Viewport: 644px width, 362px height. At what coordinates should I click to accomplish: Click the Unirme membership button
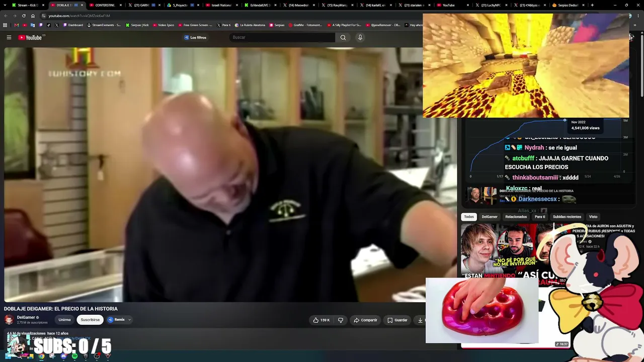click(x=64, y=320)
